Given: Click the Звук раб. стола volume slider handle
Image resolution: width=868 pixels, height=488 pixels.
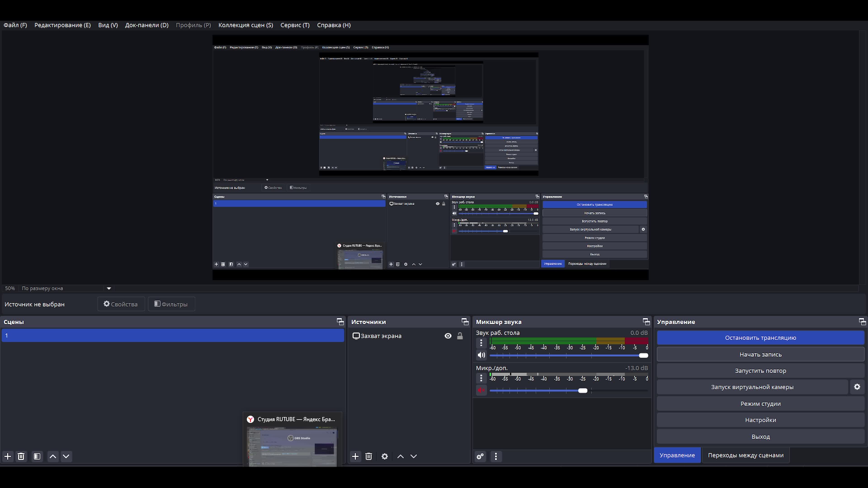Looking at the screenshot, I should point(643,355).
